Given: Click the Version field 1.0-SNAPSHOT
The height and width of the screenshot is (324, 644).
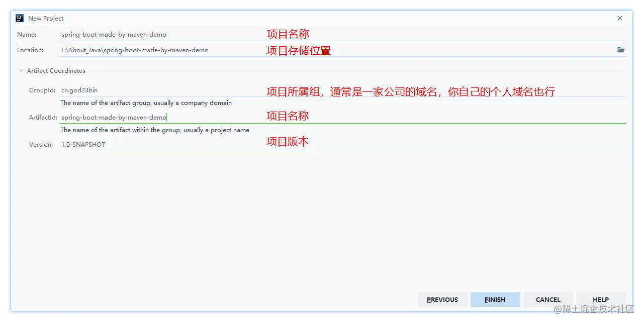Looking at the screenshot, I should click(342, 145).
